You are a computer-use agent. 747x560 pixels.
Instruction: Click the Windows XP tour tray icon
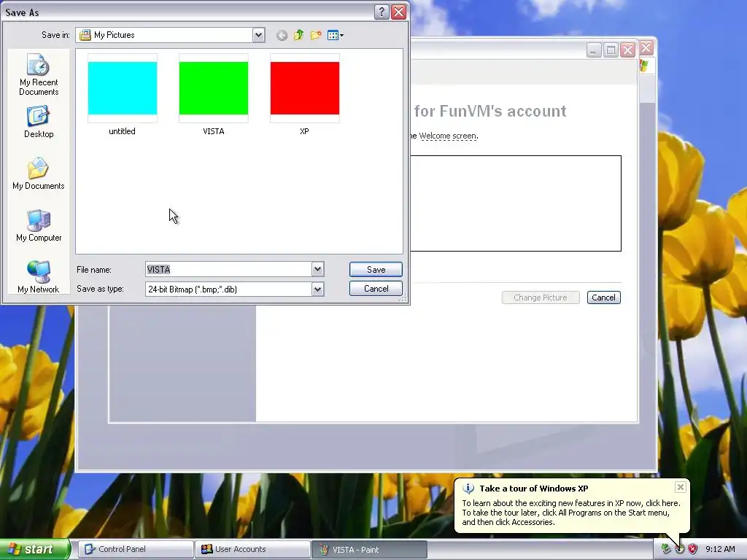click(x=679, y=549)
